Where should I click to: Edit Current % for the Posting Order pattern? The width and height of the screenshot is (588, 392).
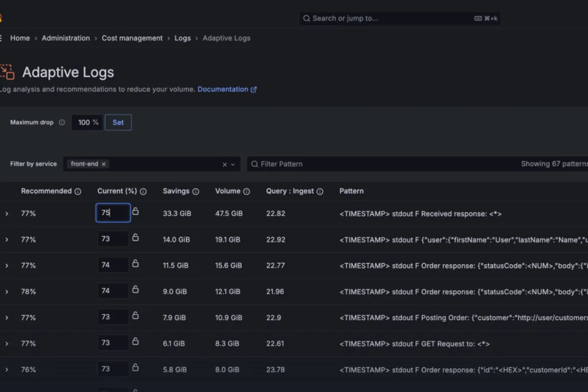coord(113,317)
